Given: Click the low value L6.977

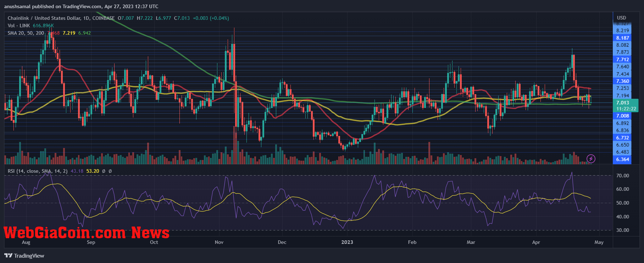Looking at the screenshot, I should (x=163, y=18).
